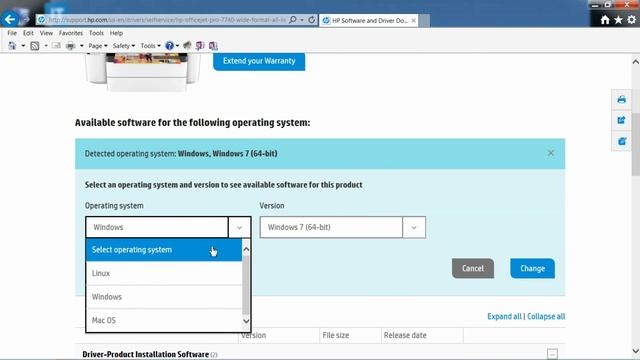The image size is (640, 360).
Task: Click the Extend your Warranty button
Action: (x=259, y=61)
